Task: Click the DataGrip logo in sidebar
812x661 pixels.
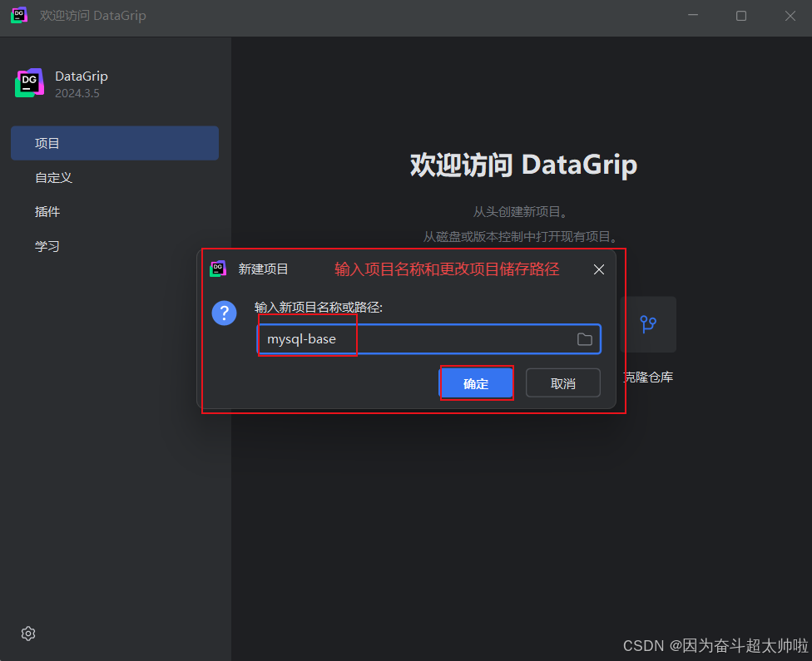Action: point(29,83)
